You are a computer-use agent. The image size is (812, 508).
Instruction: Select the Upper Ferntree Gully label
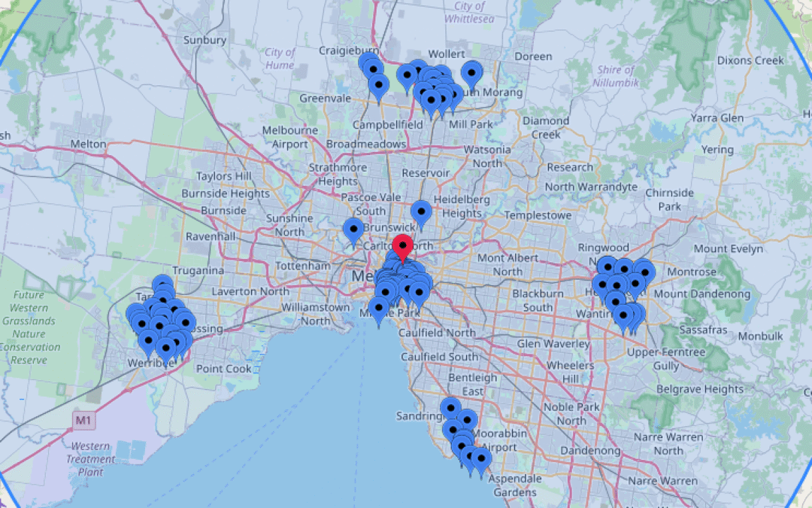[x=666, y=359]
